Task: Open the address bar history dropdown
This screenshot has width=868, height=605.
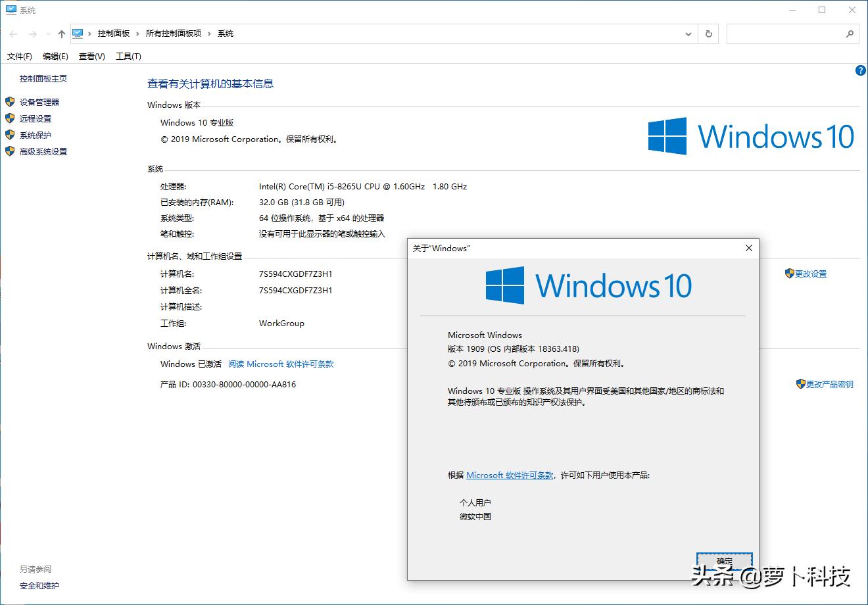Action: click(688, 34)
